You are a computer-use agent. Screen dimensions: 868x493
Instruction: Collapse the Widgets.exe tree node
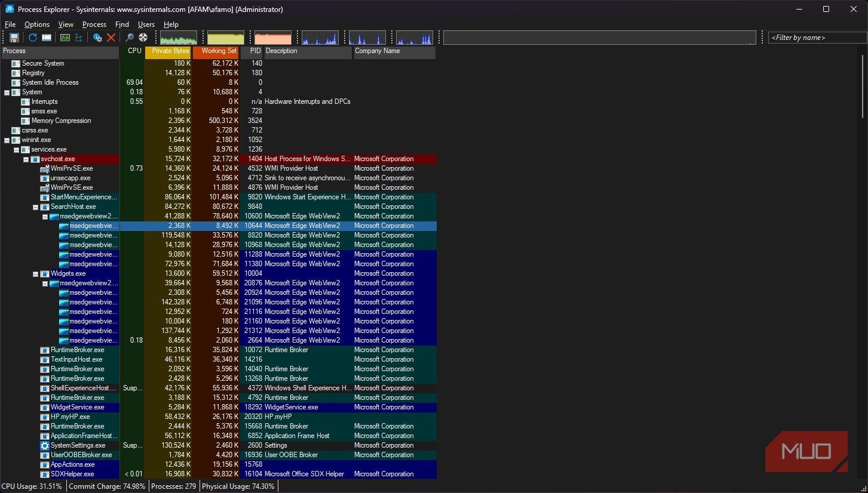[x=35, y=273]
